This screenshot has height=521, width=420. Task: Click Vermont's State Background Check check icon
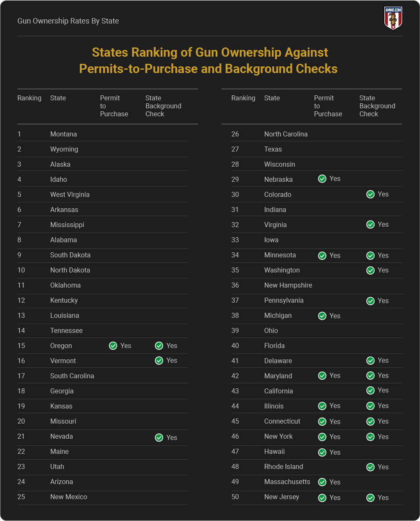(x=159, y=361)
